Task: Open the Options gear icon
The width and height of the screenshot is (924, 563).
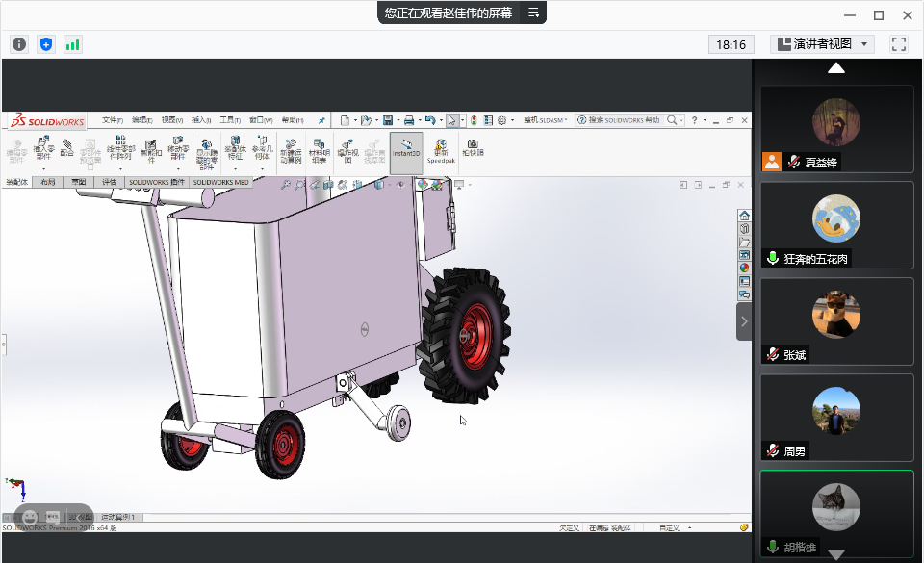Action: click(x=502, y=120)
